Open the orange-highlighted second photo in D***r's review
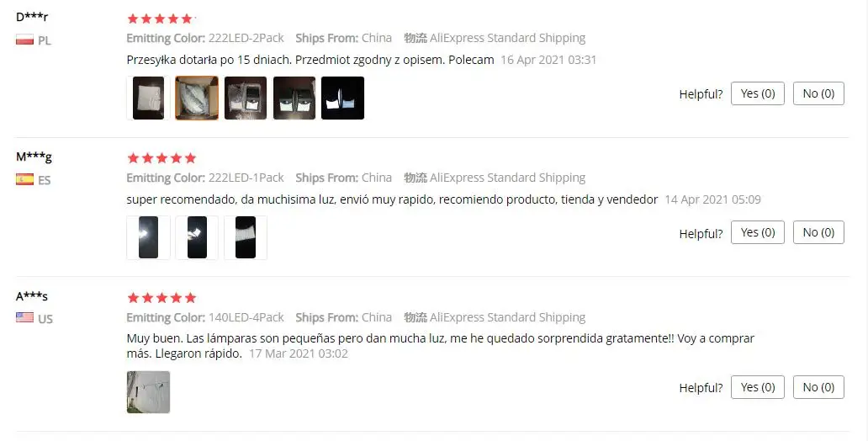 click(197, 98)
